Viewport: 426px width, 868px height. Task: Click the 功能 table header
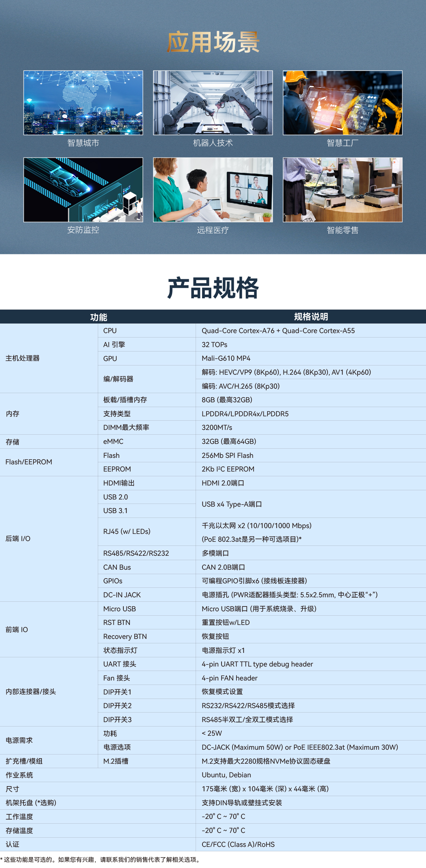[98, 317]
